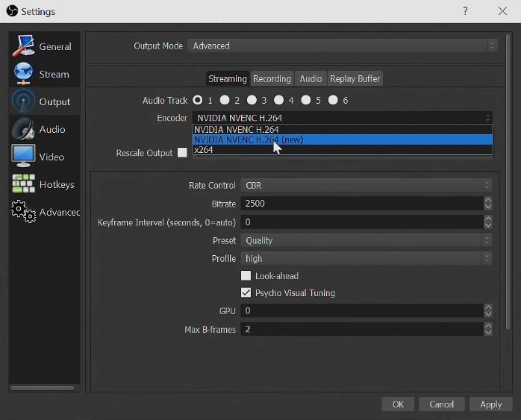The image size is (521, 420).
Task: Open Audio settings speaker icon
Action: [x=23, y=129]
